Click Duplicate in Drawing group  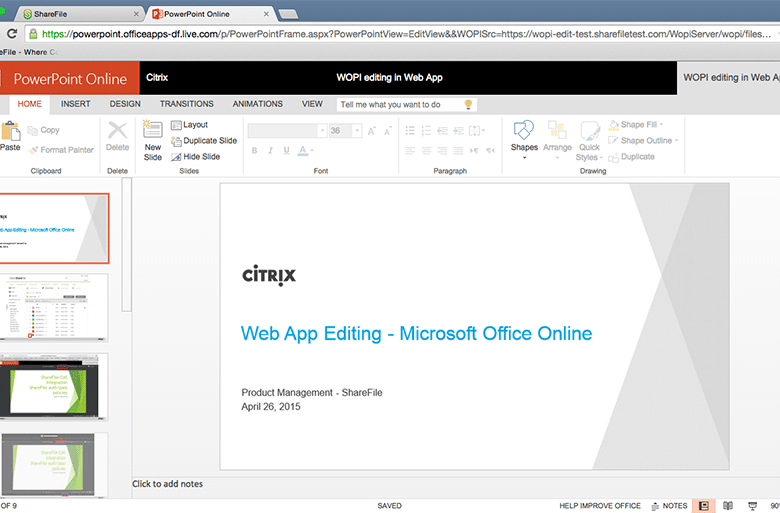pyautogui.click(x=631, y=157)
